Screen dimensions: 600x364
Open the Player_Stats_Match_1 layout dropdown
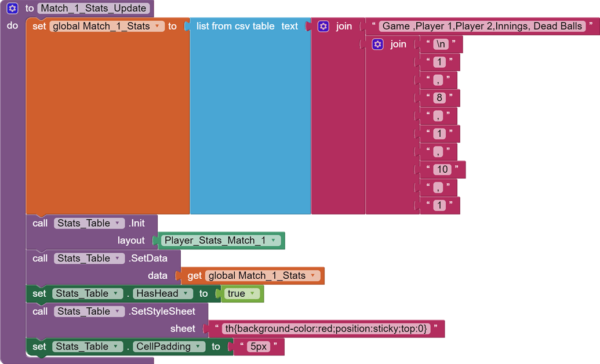[273, 241]
